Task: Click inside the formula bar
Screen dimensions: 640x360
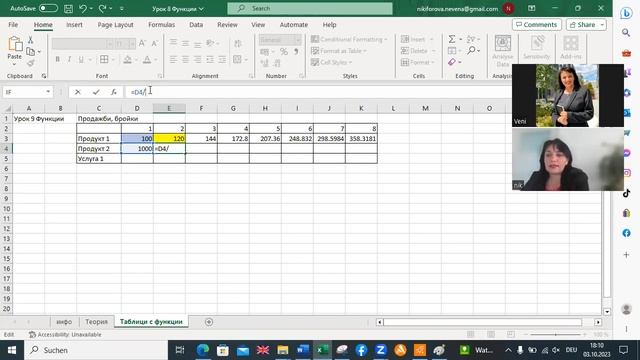Action: click(x=318, y=92)
